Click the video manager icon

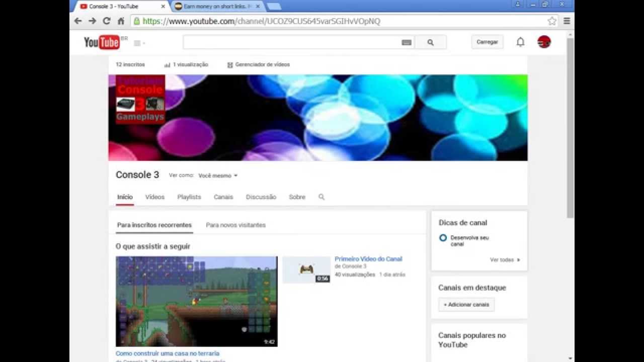click(230, 65)
